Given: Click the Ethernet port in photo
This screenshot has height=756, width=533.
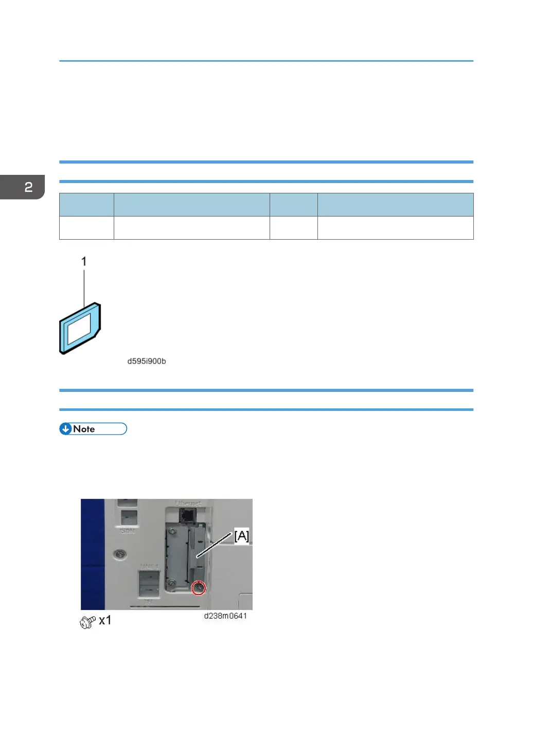Looking at the screenshot, I should point(188,515).
